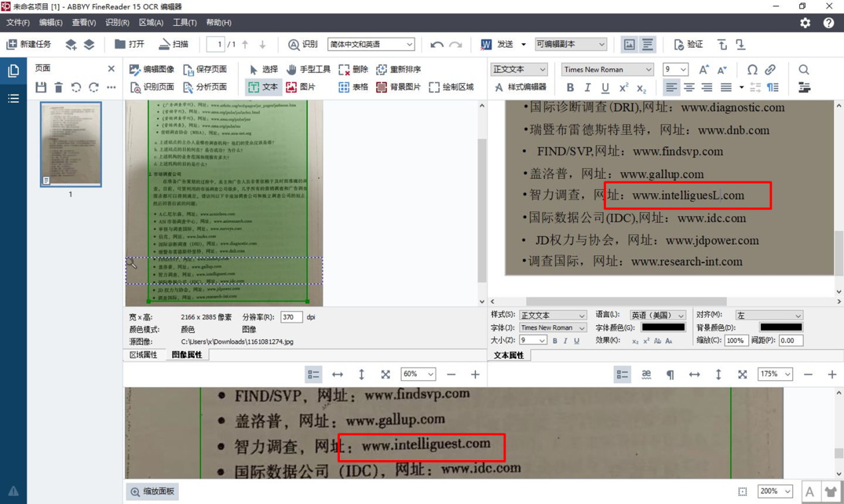Viewport: 844px width, 504px height.
Task: Toggle the 文本 text area tool
Action: tap(263, 87)
